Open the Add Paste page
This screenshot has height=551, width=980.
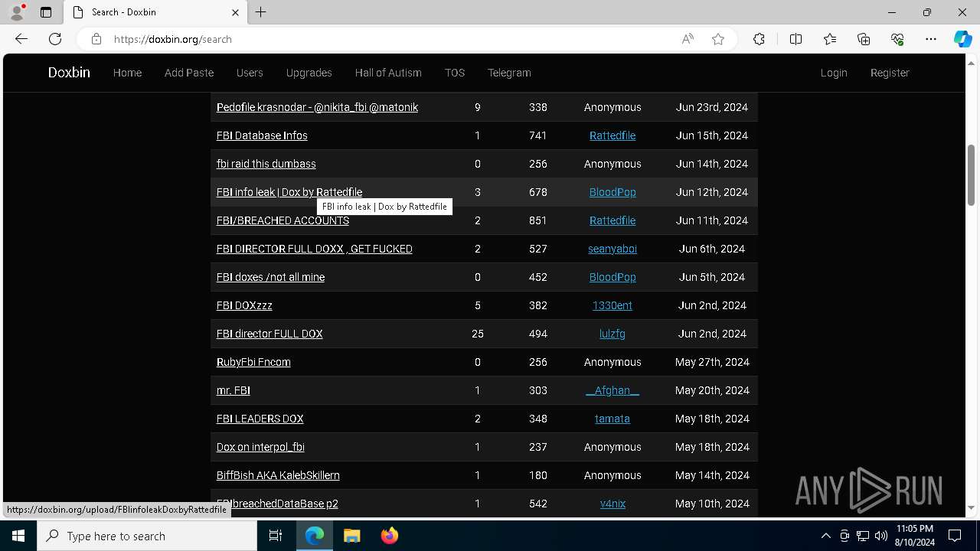[x=189, y=73]
